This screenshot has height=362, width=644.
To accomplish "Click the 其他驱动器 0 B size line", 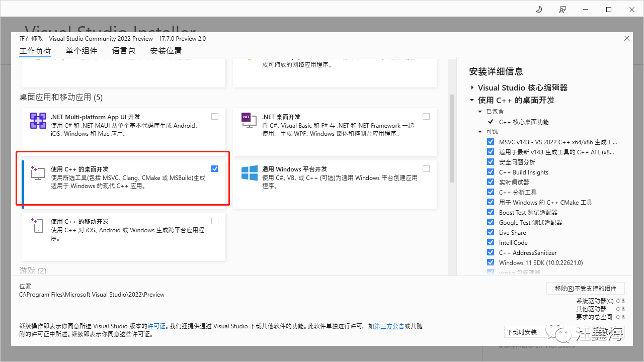I will (x=600, y=309).
